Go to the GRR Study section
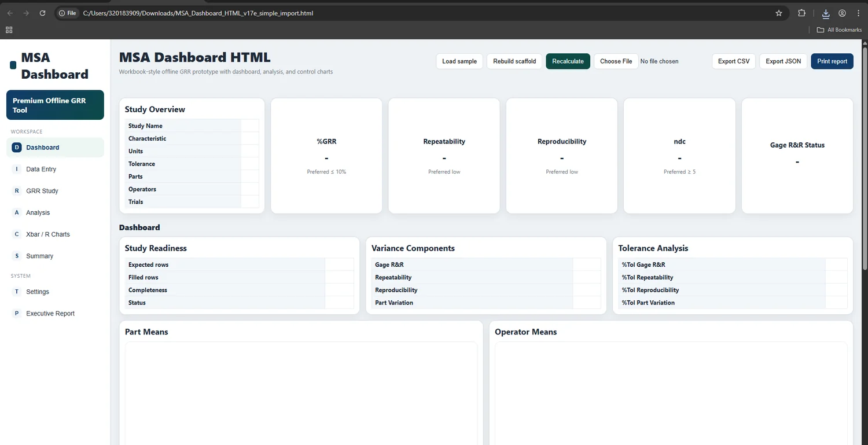 pyautogui.click(x=55, y=191)
